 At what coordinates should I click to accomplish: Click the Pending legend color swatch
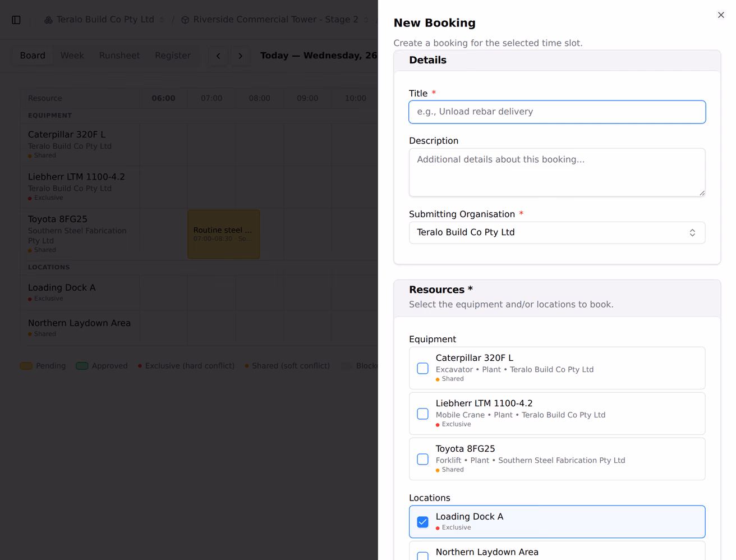tap(26, 366)
